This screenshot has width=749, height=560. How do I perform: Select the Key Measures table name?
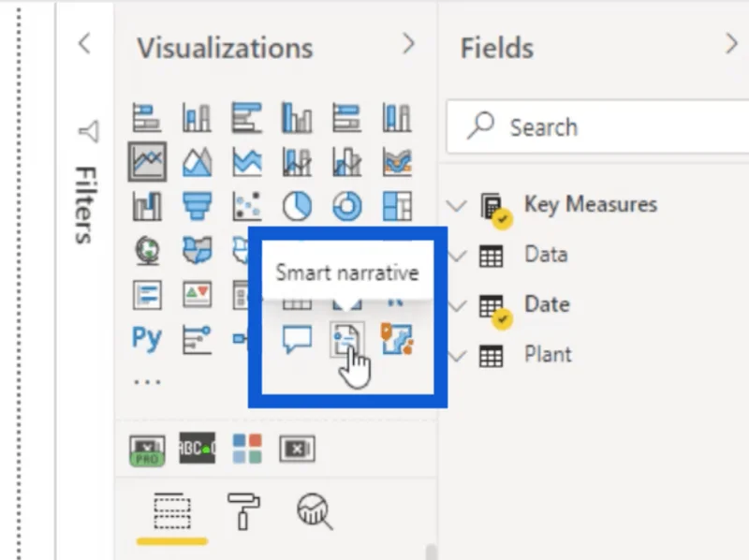(591, 204)
